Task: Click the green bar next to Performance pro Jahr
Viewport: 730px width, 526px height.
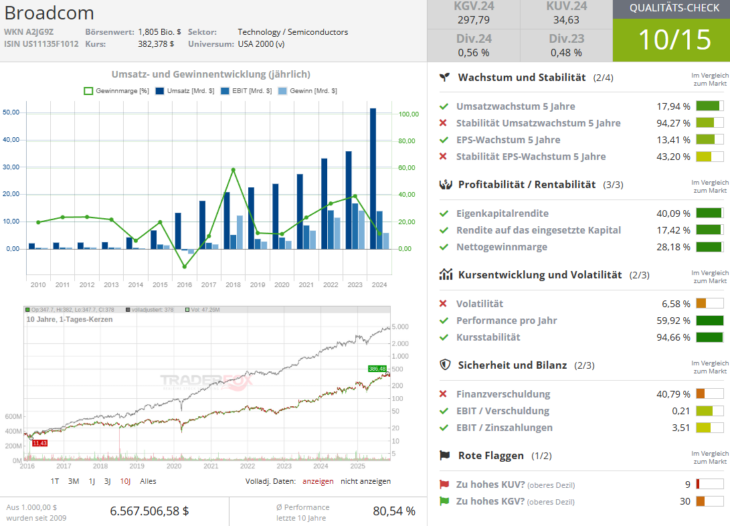Action: coord(708,321)
